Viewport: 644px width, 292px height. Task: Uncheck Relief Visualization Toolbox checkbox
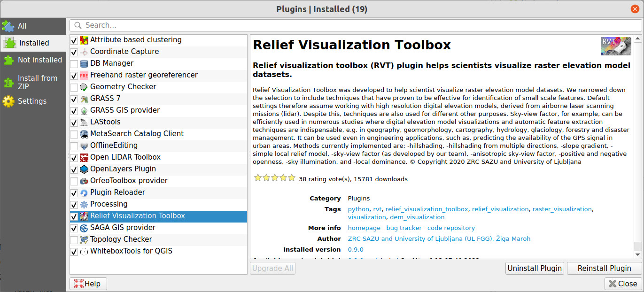click(74, 216)
